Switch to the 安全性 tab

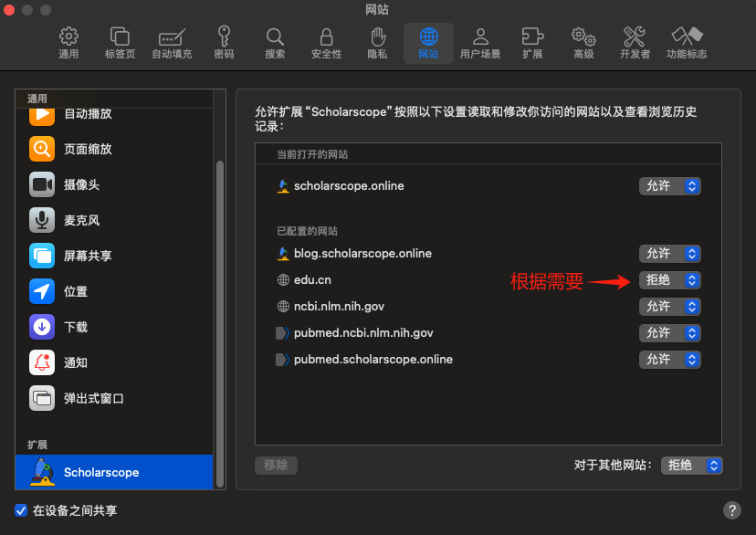(326, 43)
